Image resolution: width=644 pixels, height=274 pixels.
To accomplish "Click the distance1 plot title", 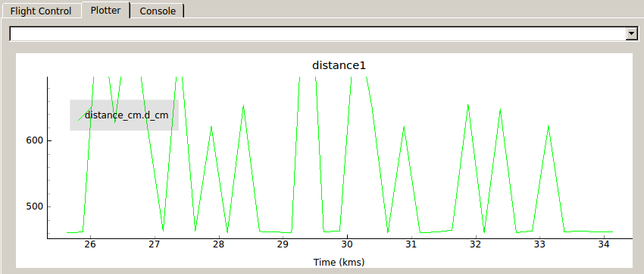I will click(339, 65).
